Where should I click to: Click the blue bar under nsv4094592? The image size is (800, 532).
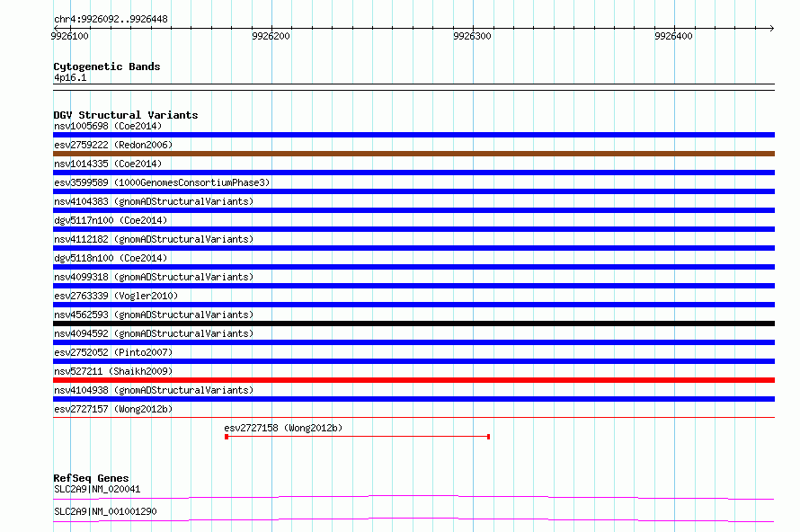pyautogui.click(x=413, y=342)
